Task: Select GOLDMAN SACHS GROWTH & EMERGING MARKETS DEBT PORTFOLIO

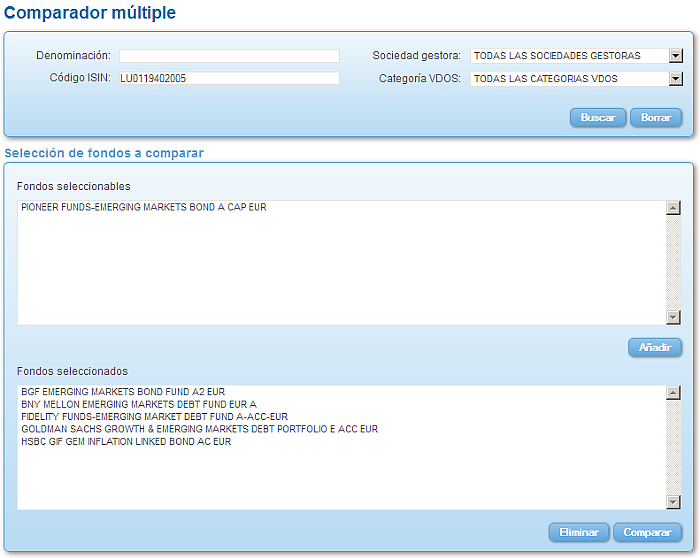Action: pyautogui.click(x=200, y=429)
